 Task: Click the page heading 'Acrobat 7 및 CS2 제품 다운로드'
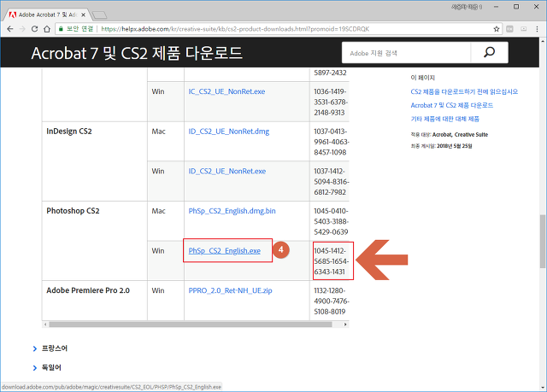137,53
